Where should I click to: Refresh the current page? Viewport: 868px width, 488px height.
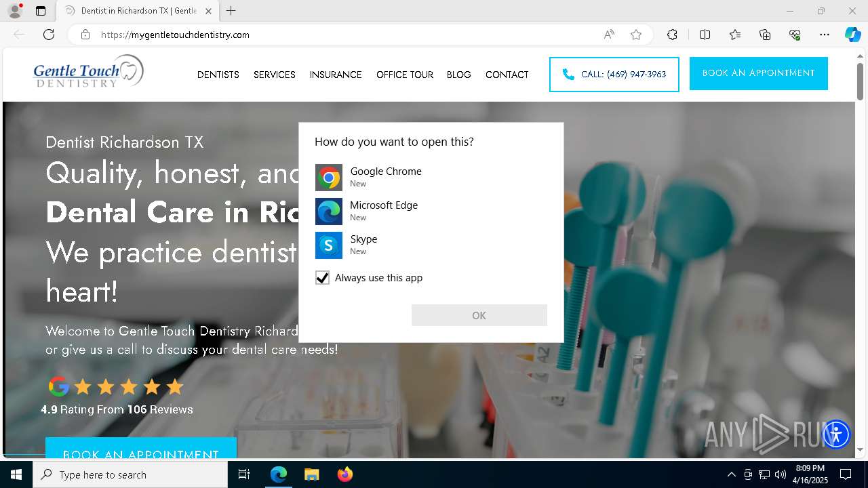[49, 35]
